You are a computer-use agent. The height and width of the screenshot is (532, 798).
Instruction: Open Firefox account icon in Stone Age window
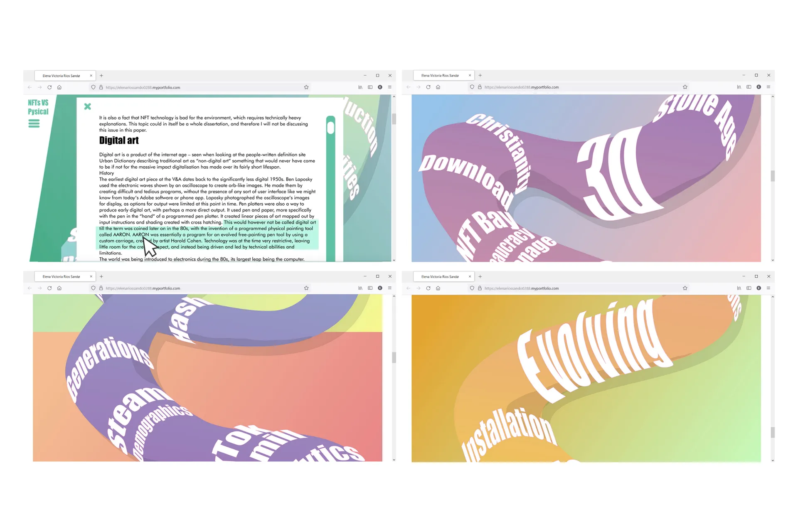759,87
